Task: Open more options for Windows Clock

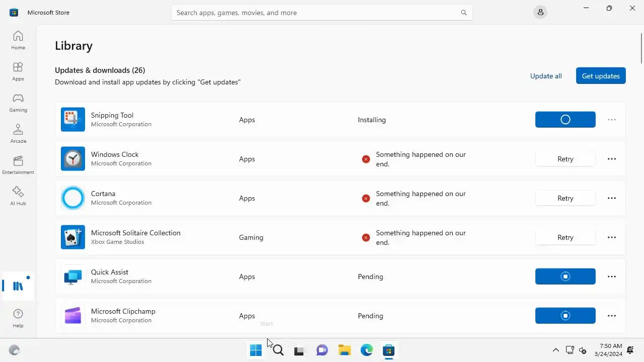Action: (612, 159)
